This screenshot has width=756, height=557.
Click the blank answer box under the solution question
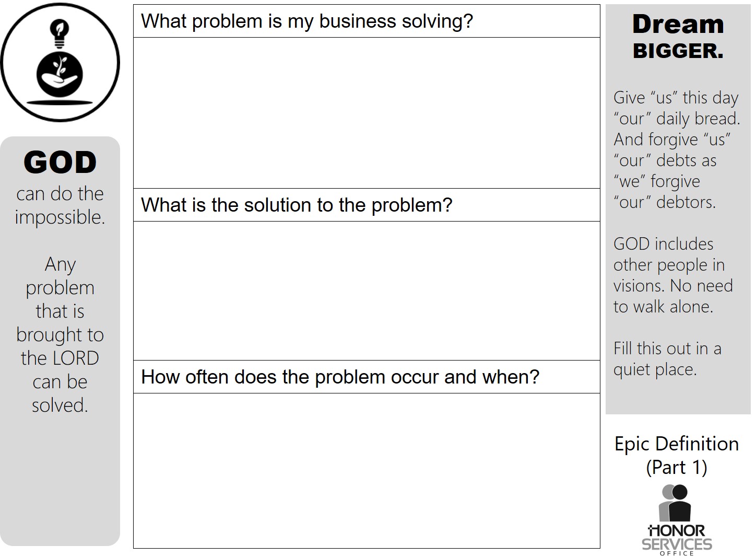click(x=367, y=291)
